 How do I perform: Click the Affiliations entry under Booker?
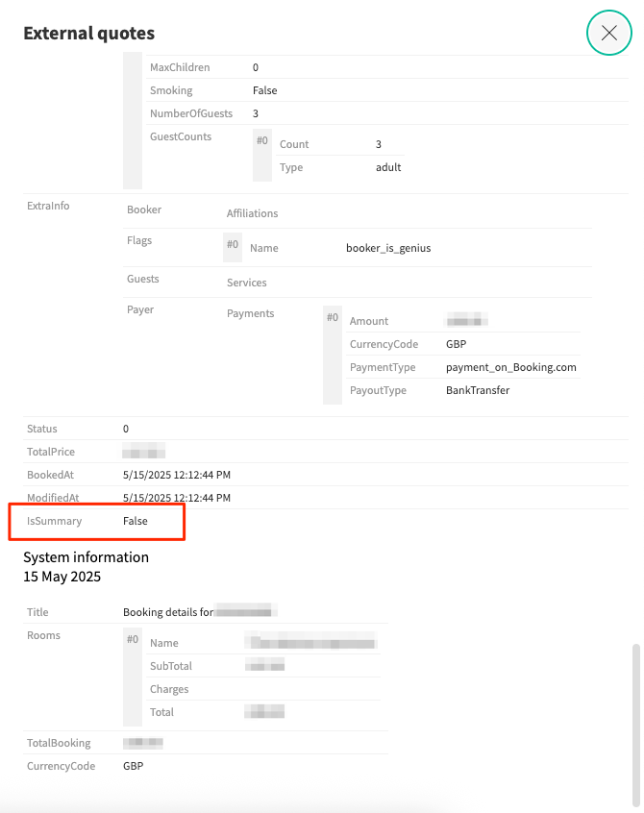[x=252, y=213]
